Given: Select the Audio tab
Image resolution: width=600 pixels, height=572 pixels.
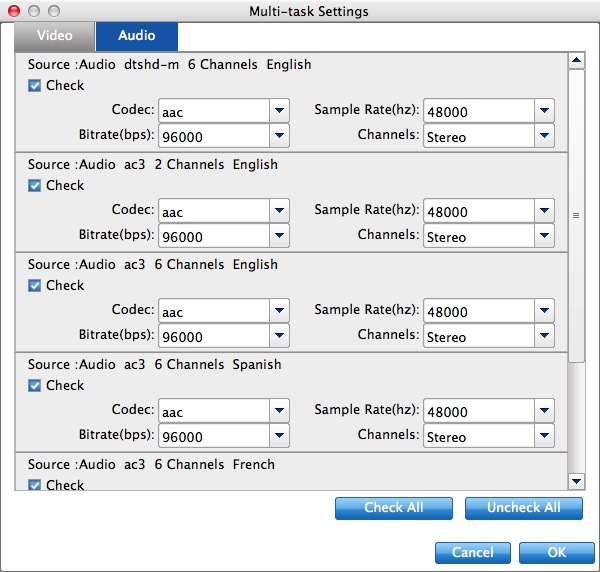Looking at the screenshot, I should coord(137,36).
